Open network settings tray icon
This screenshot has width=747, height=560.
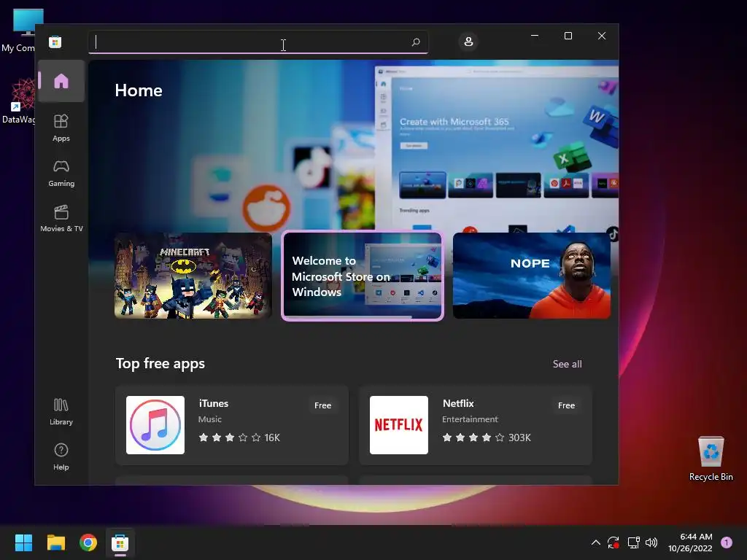633,542
